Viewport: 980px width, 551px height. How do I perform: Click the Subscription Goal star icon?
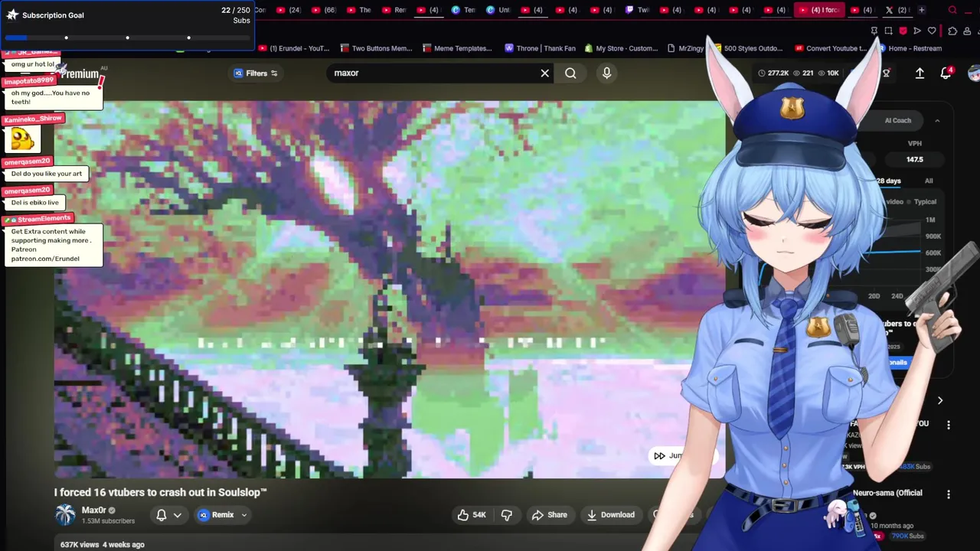(x=11, y=15)
